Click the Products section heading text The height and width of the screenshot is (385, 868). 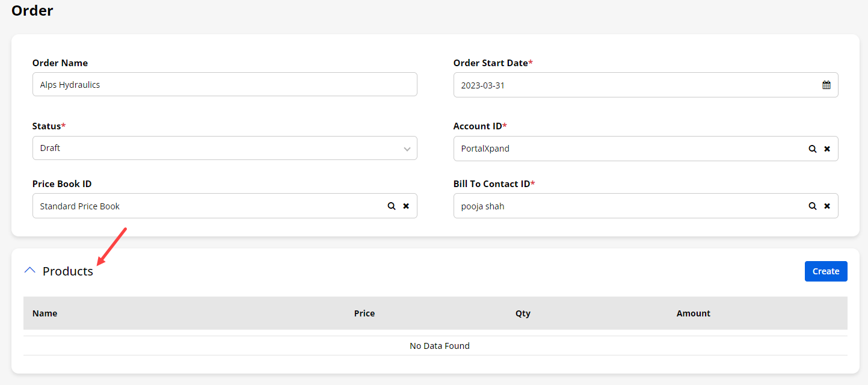click(x=68, y=271)
